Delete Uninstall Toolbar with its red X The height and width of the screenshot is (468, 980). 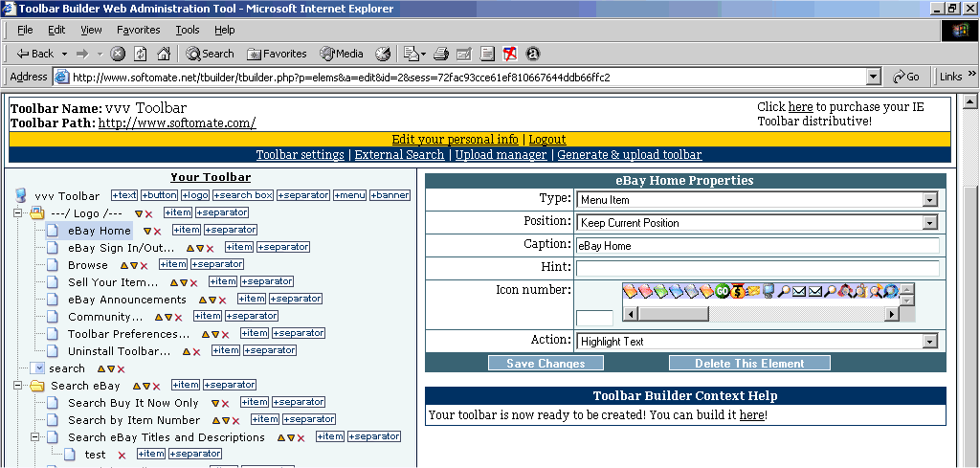(196, 352)
